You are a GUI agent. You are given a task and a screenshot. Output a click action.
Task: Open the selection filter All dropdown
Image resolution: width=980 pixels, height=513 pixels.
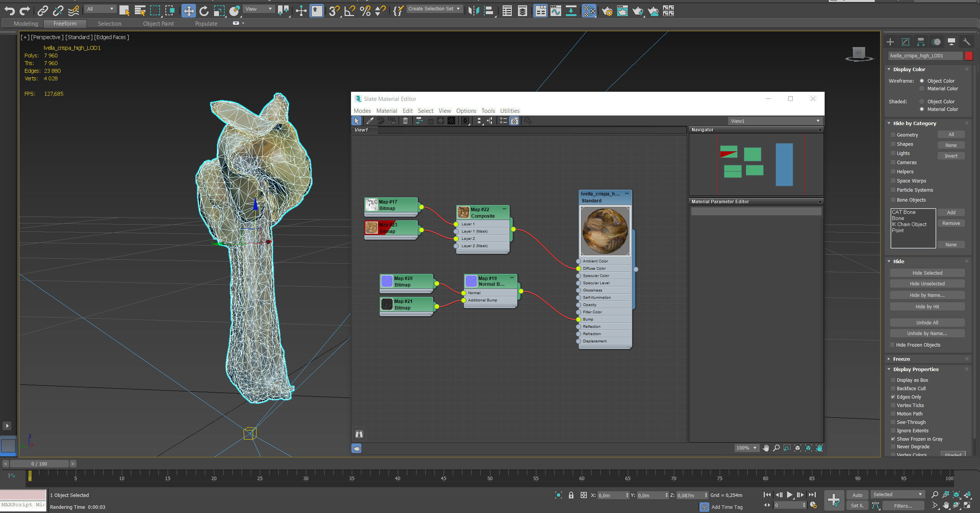pos(100,9)
